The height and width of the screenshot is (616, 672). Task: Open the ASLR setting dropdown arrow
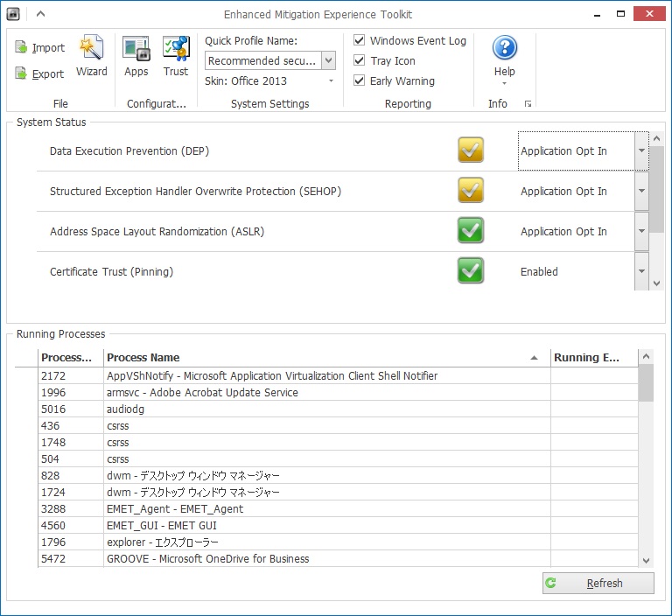click(641, 231)
